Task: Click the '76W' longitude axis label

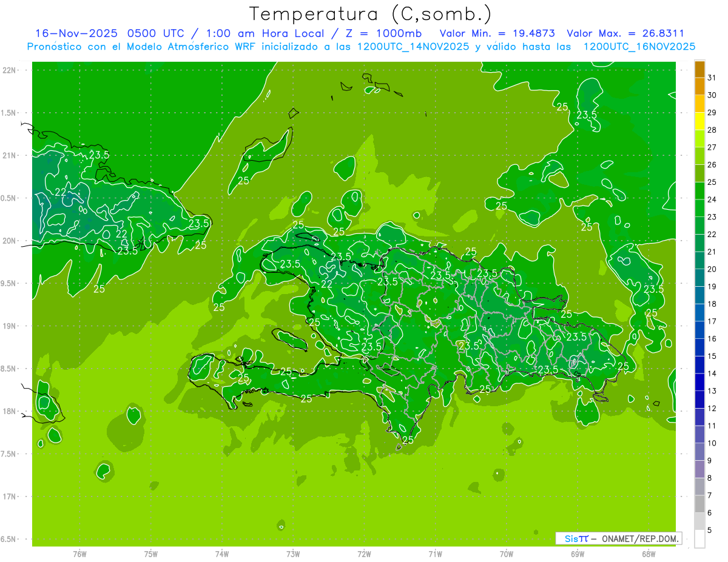Action: [x=79, y=554]
